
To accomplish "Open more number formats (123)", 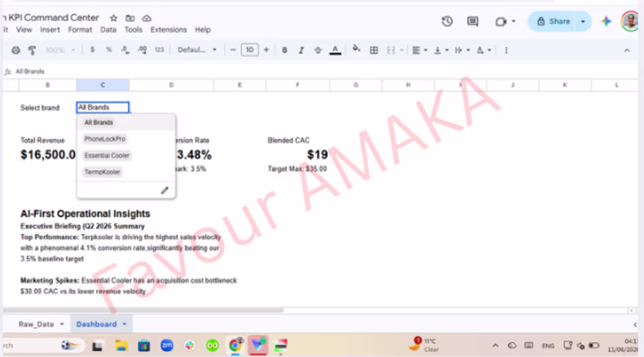I will click(x=159, y=50).
